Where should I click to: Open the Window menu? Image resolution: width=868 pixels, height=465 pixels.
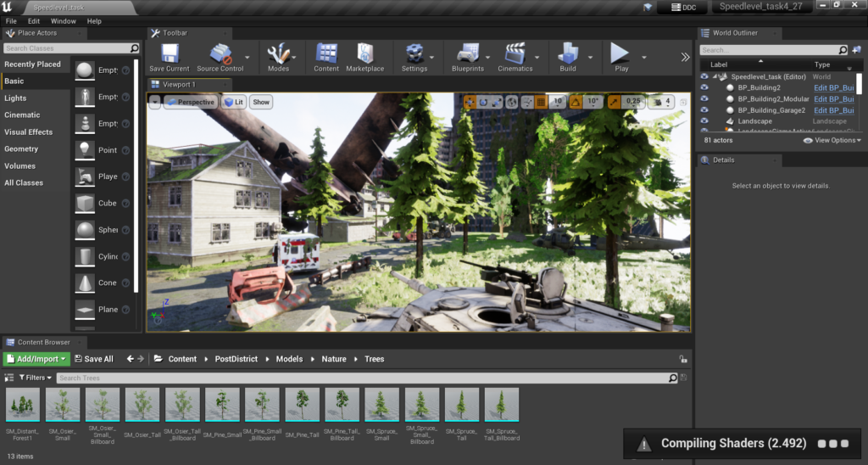[x=63, y=20]
